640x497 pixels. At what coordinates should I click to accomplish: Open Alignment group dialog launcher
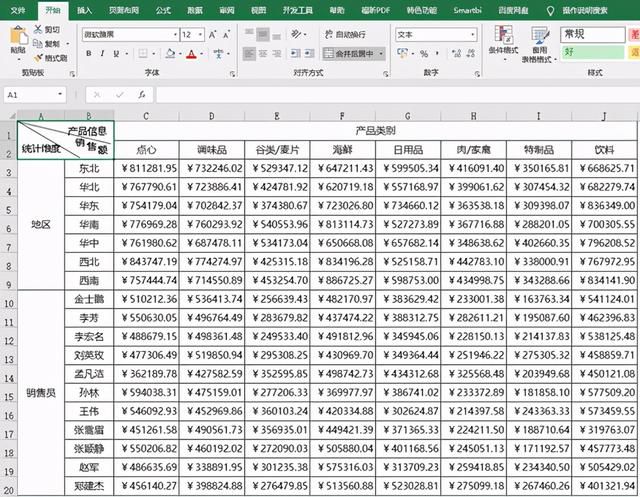click(386, 73)
